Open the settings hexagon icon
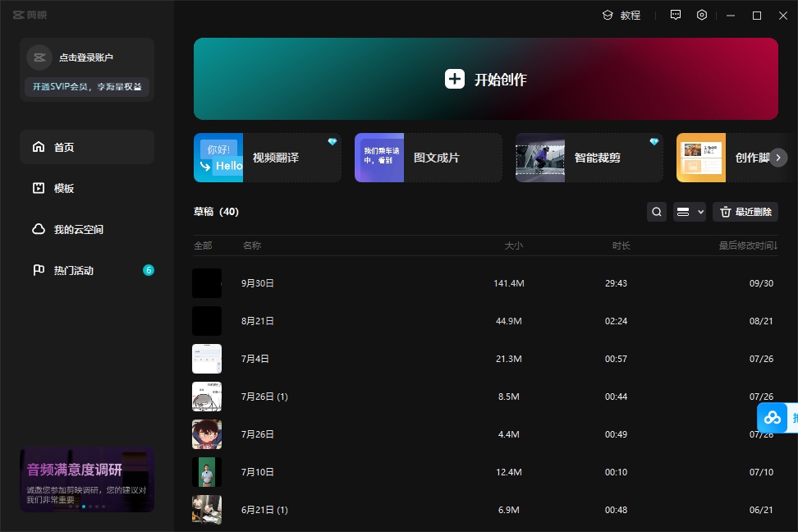 point(702,16)
